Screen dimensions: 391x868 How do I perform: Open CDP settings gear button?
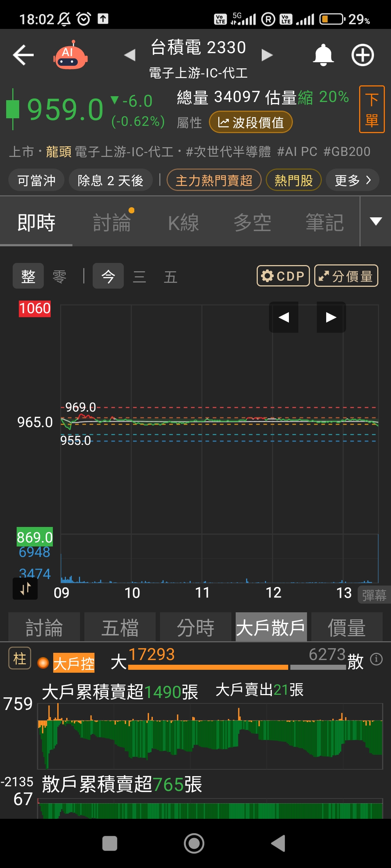click(x=283, y=276)
